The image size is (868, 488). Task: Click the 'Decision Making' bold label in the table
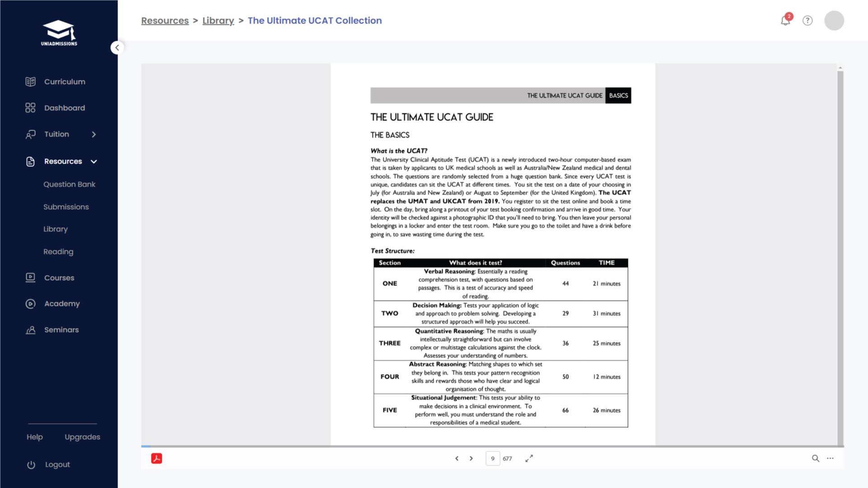coord(437,305)
